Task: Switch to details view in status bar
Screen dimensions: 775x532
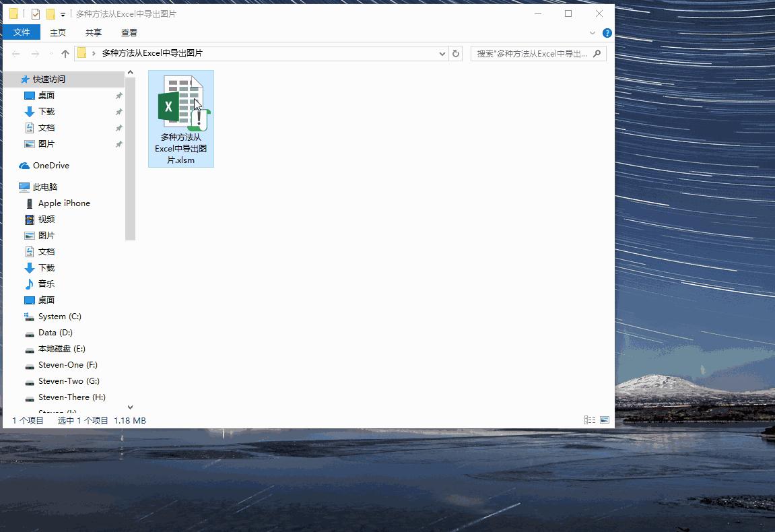Action: [x=590, y=420]
